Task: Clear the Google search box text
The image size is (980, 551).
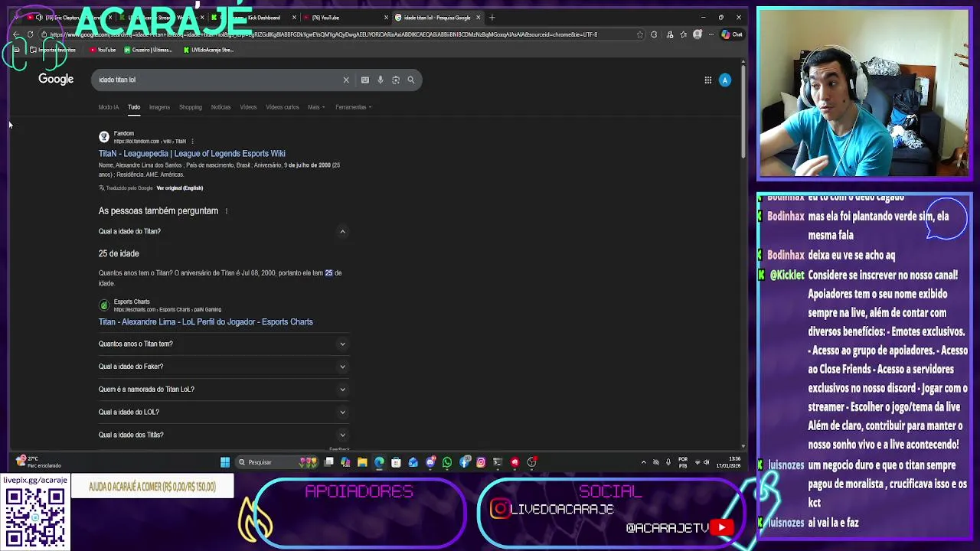Action: [x=346, y=80]
